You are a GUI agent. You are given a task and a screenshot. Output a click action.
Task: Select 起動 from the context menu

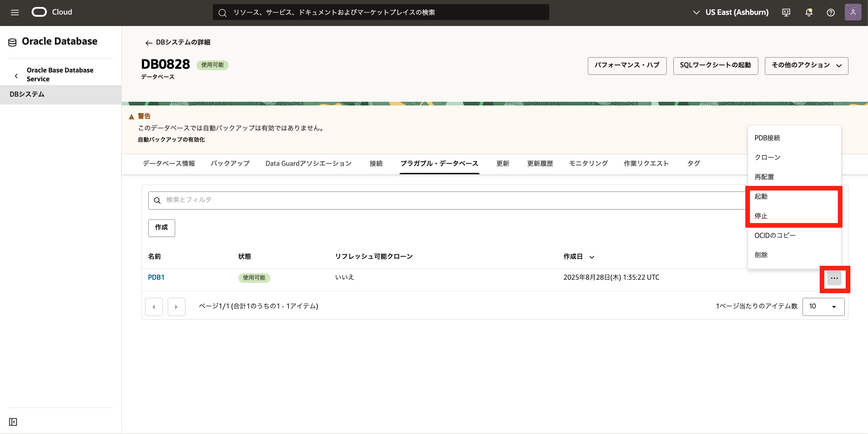pyautogui.click(x=761, y=197)
